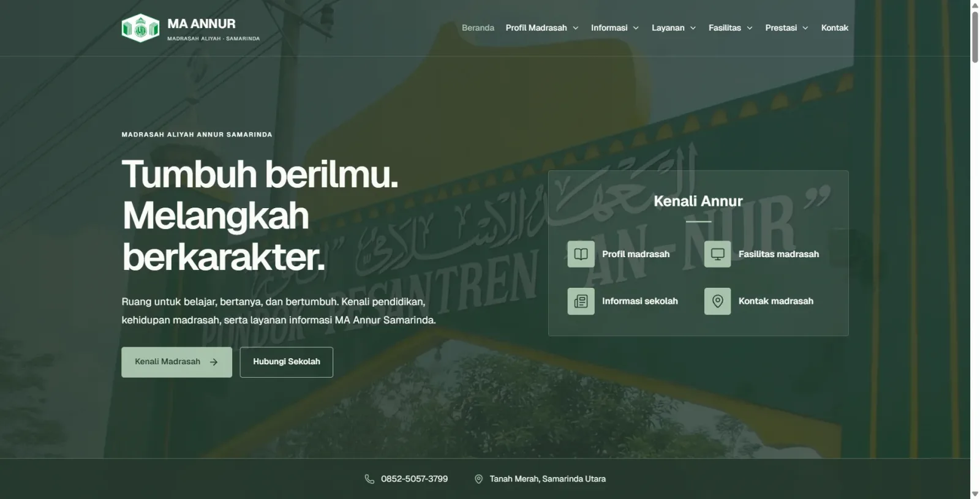The width and height of the screenshot is (980, 499).
Task: Click the scrollbar up arrow
Action: click(x=975, y=5)
